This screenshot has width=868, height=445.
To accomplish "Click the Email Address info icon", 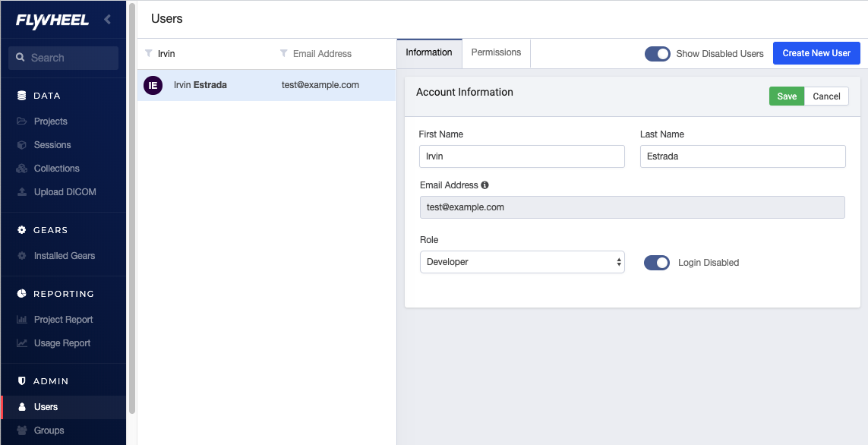I will [x=485, y=185].
